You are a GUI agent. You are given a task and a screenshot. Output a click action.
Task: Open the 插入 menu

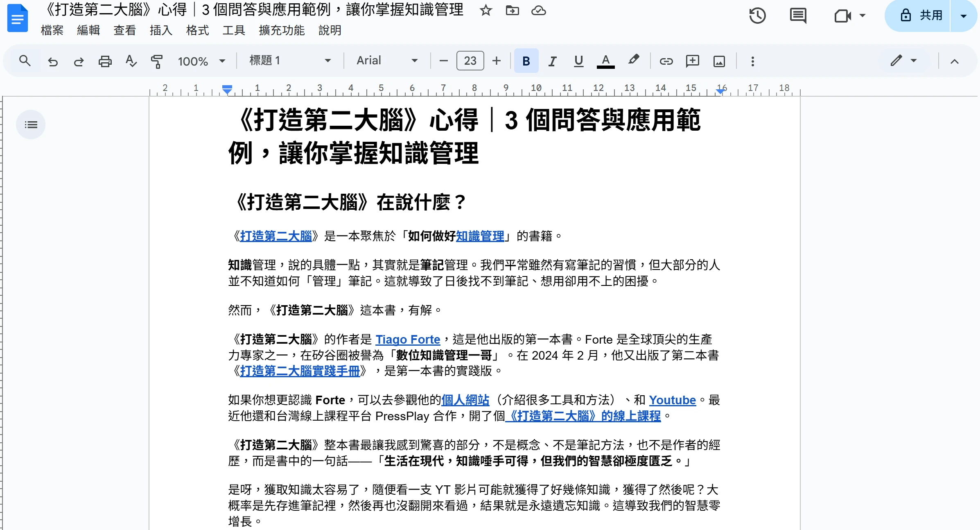pos(161,30)
